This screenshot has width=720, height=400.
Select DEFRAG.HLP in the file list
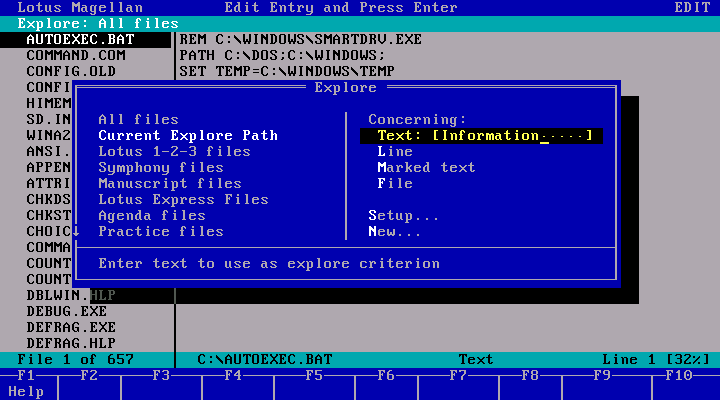click(71, 344)
